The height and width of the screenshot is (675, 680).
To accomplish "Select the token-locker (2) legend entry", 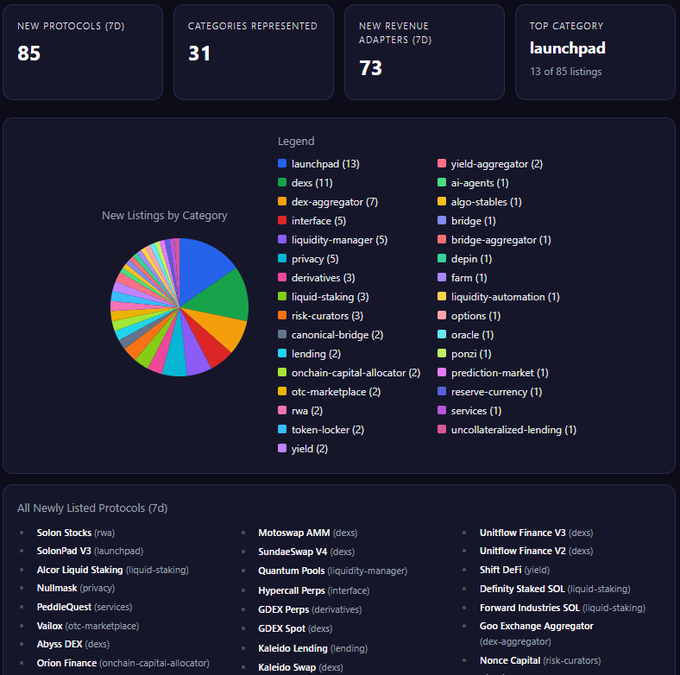I will point(321,430).
